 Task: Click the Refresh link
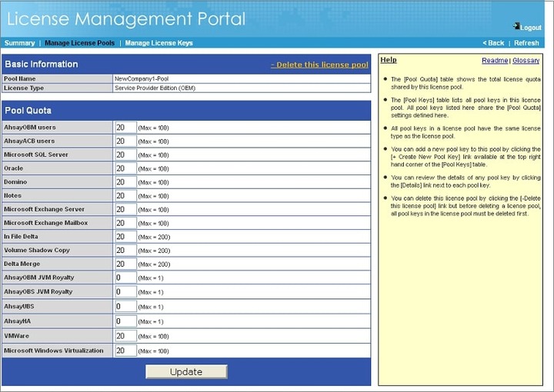(526, 43)
